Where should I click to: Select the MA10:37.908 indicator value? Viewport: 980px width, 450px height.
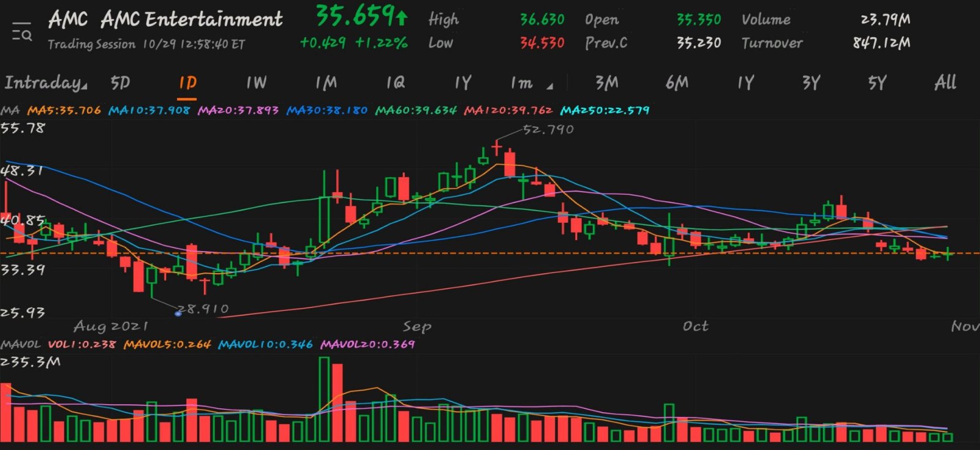[149, 110]
